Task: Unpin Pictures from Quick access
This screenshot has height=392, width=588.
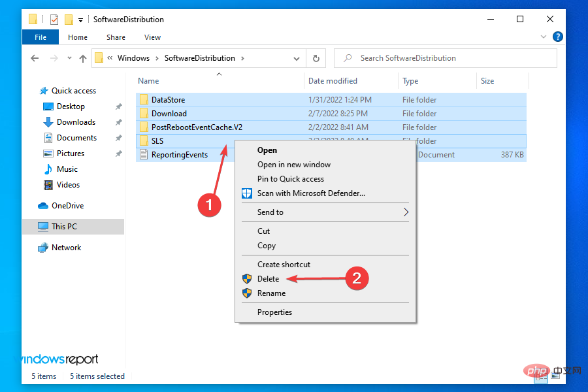Action: pos(118,153)
